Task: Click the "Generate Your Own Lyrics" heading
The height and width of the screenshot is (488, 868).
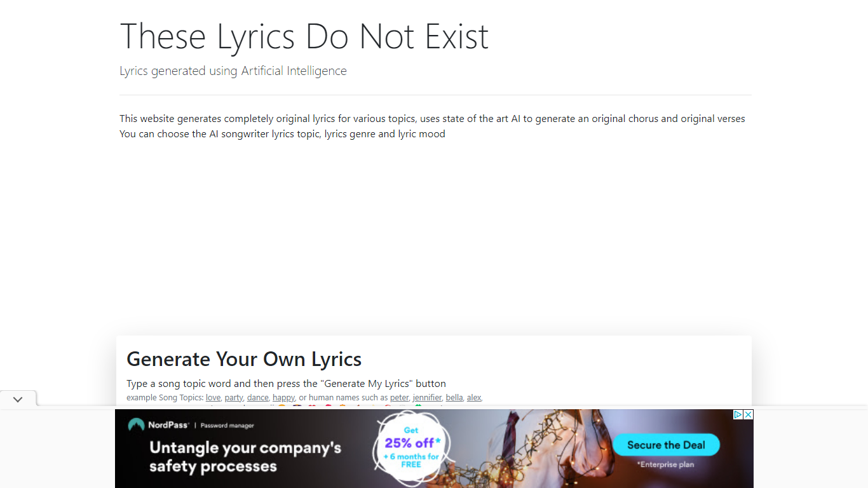Action: coord(244,359)
